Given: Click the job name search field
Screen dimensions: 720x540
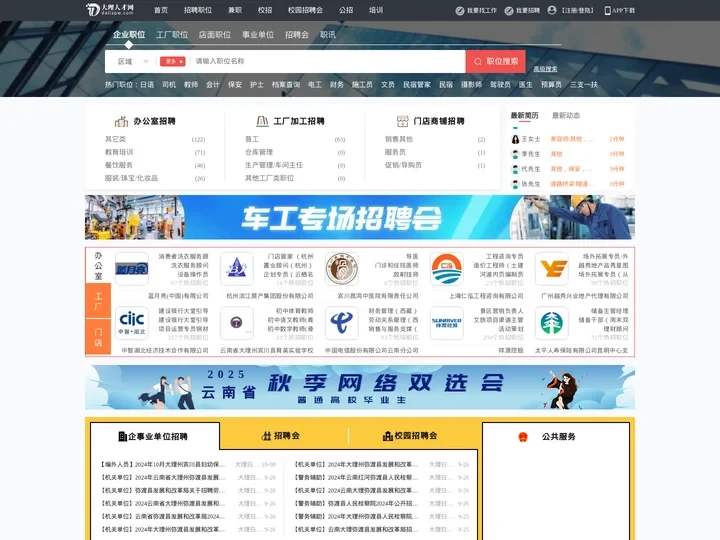Looking at the screenshot, I should point(328,61).
